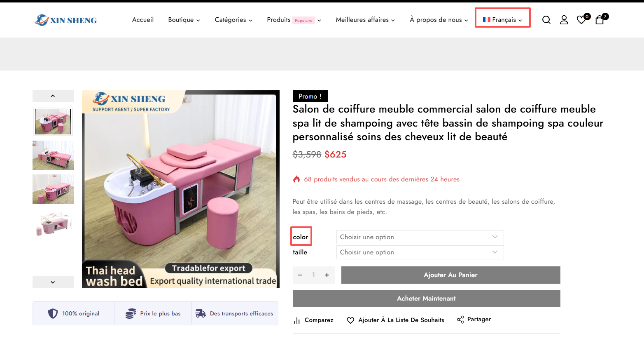Click the 68 produits vendus text
This screenshot has width=644, height=341.
tap(382, 179)
